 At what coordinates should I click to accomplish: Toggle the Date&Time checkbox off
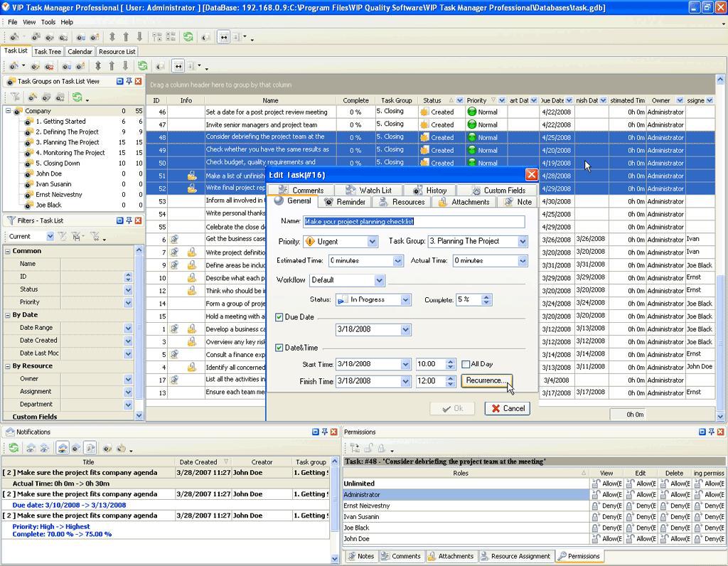[279, 346]
